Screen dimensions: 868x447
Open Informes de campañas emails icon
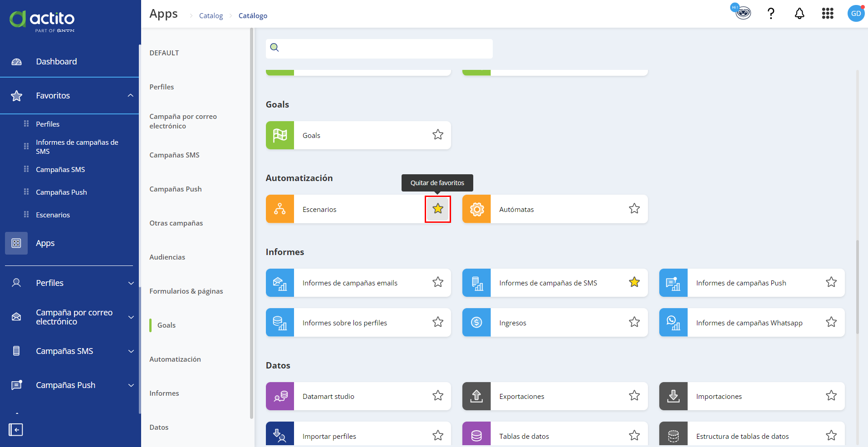280,283
